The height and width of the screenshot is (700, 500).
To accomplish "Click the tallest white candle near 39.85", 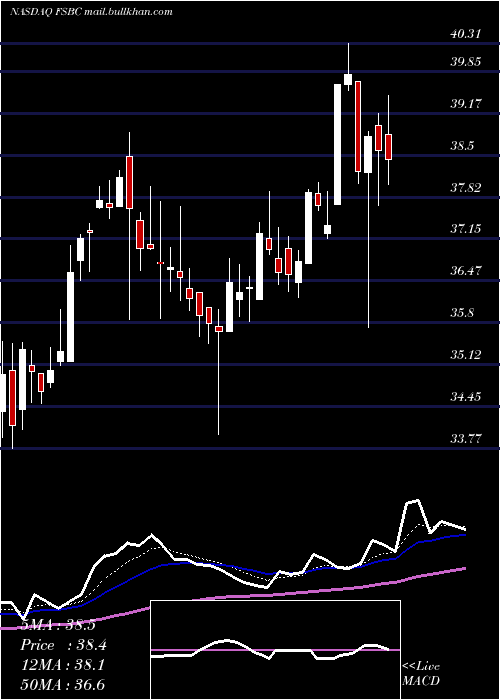I will pos(338,144).
